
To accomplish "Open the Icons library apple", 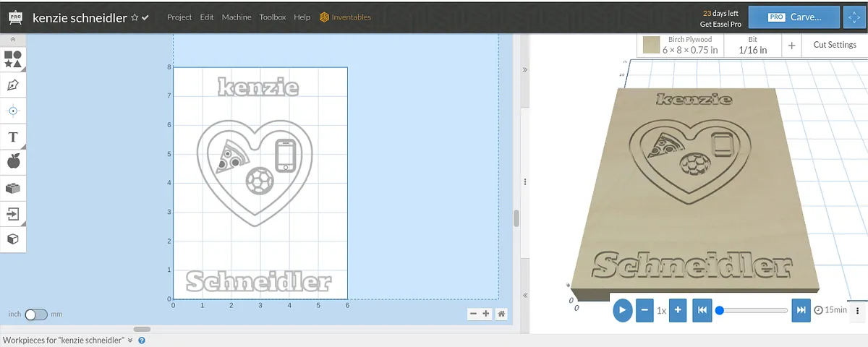I will click(13, 162).
